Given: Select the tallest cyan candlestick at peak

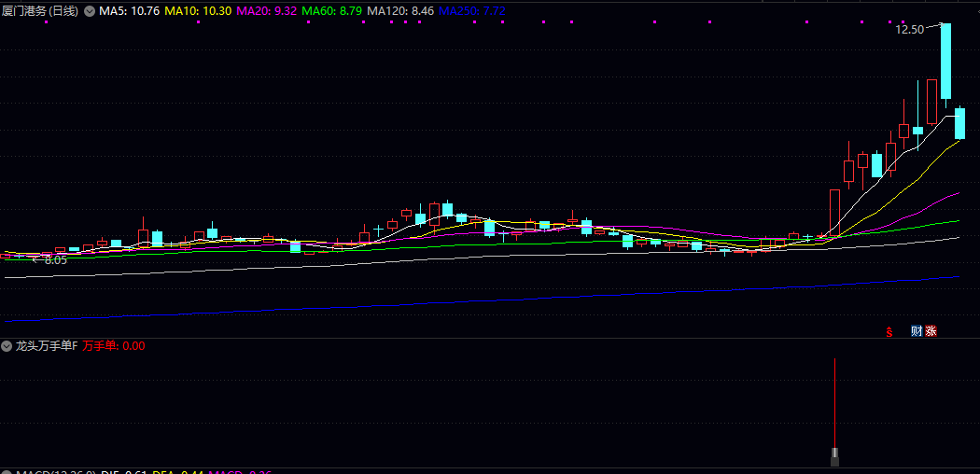Looking at the screenshot, I should click(x=945, y=61).
